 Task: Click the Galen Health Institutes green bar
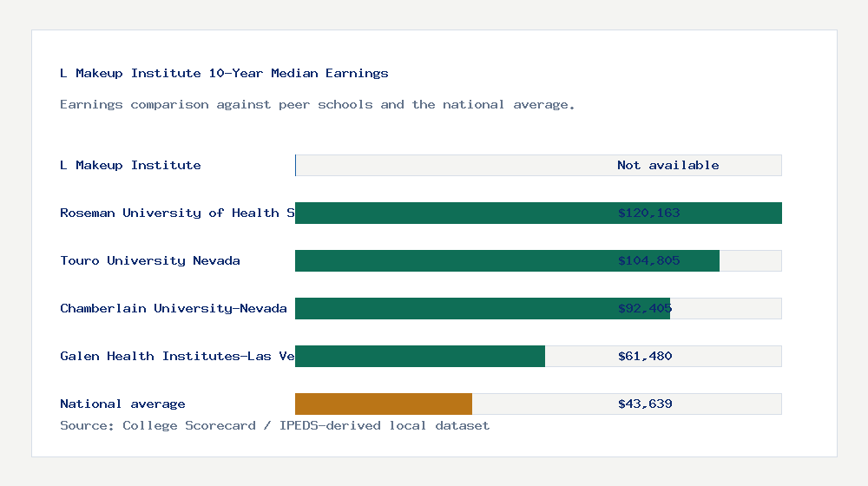[x=420, y=356]
